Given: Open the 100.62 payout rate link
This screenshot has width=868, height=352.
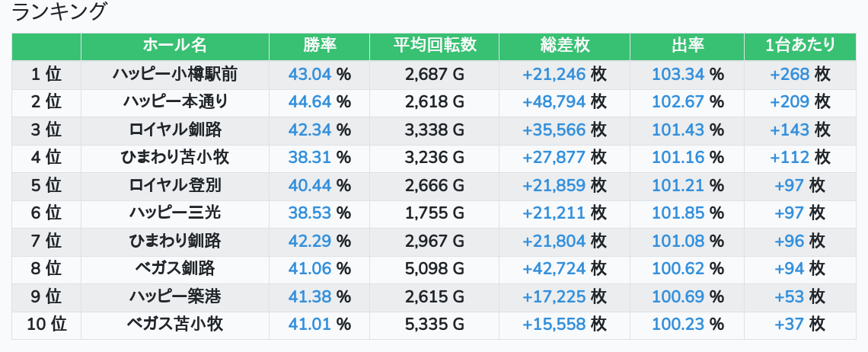Looking at the screenshot, I should [x=678, y=268].
